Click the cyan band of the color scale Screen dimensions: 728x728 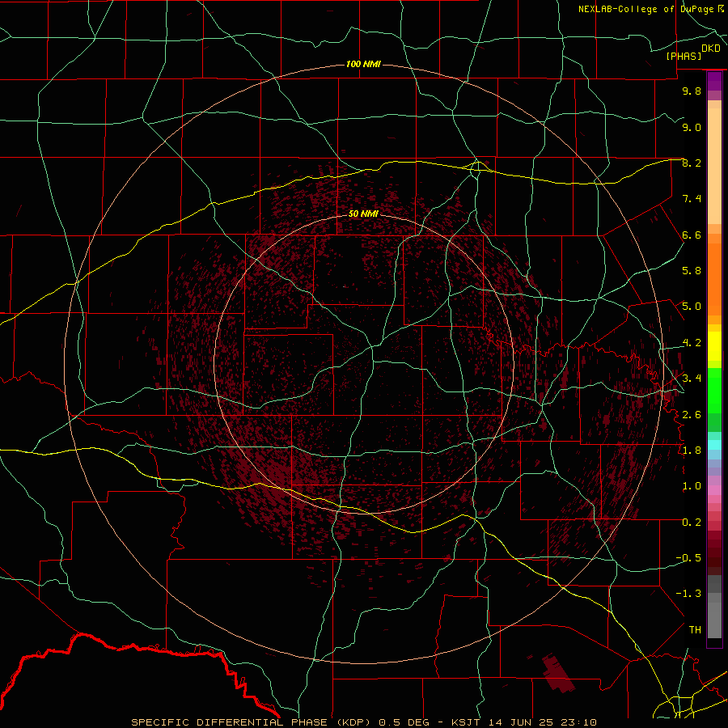tap(714, 445)
